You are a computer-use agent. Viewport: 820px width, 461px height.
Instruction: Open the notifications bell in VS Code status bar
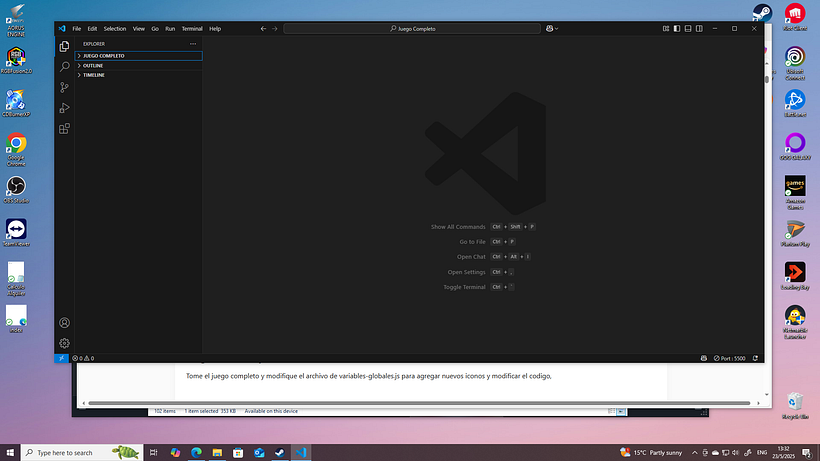(x=755, y=359)
